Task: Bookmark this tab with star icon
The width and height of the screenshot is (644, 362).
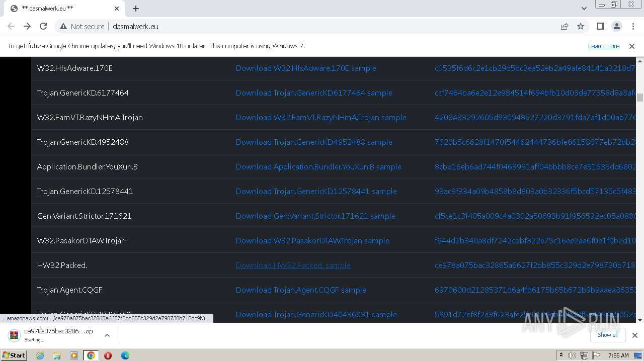Action: [581, 26]
